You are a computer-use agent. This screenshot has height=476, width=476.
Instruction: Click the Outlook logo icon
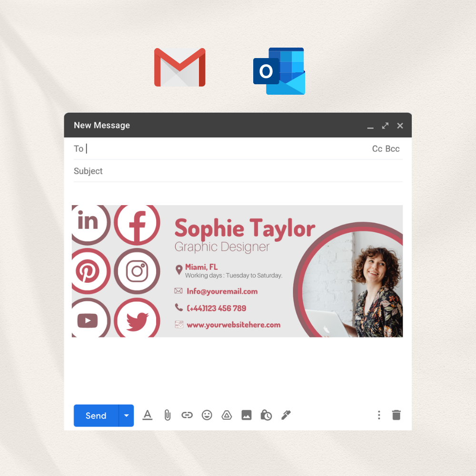click(279, 71)
